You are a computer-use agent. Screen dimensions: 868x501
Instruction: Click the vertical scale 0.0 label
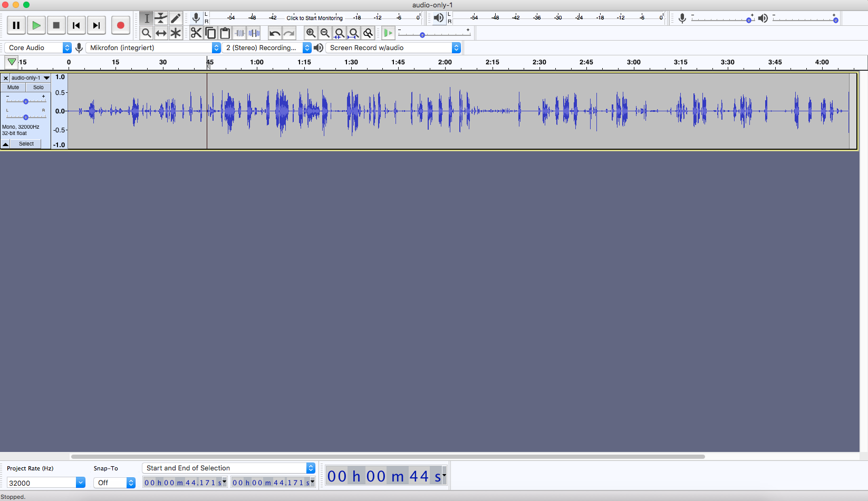coord(60,111)
